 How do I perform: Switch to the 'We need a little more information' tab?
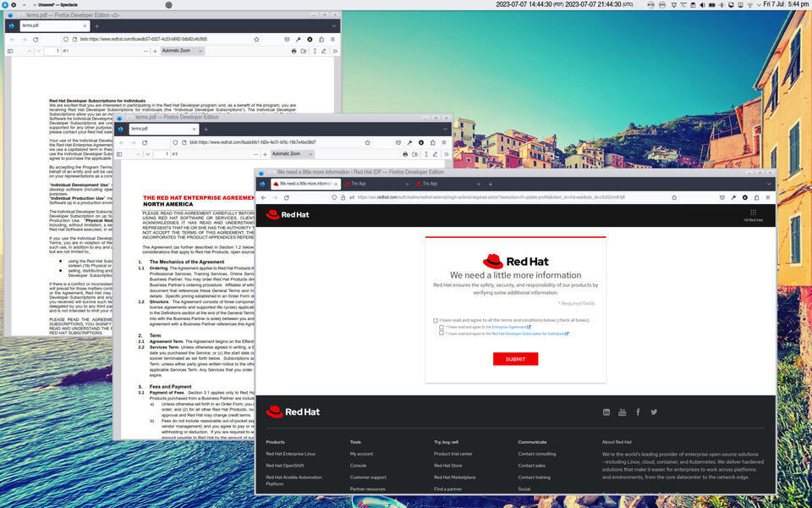[305, 184]
